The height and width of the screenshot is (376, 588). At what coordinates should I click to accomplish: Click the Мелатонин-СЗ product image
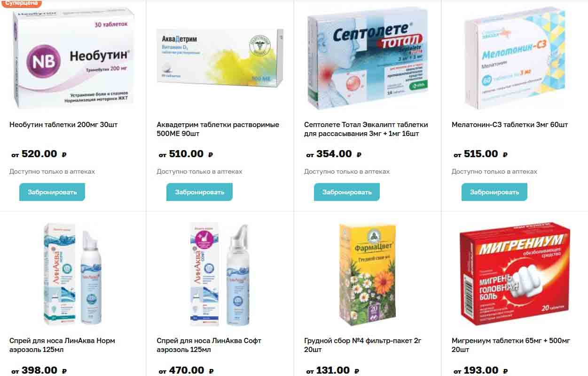515,58
